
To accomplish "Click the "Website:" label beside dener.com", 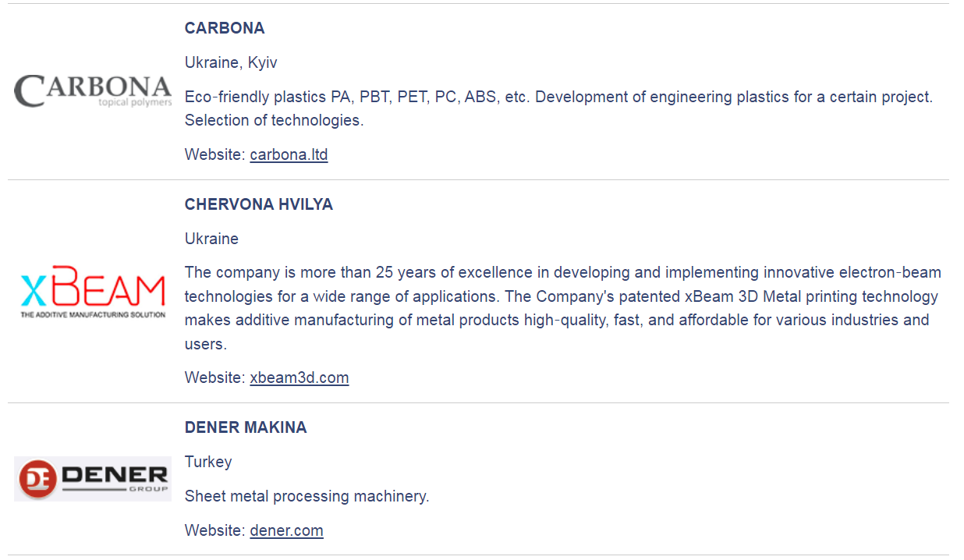I will (x=214, y=530).
